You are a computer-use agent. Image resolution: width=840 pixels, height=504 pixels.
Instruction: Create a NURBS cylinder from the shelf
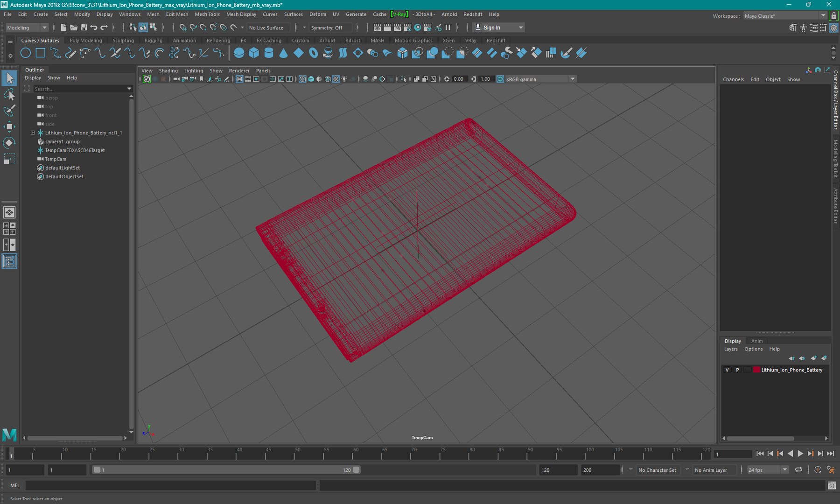coord(269,53)
